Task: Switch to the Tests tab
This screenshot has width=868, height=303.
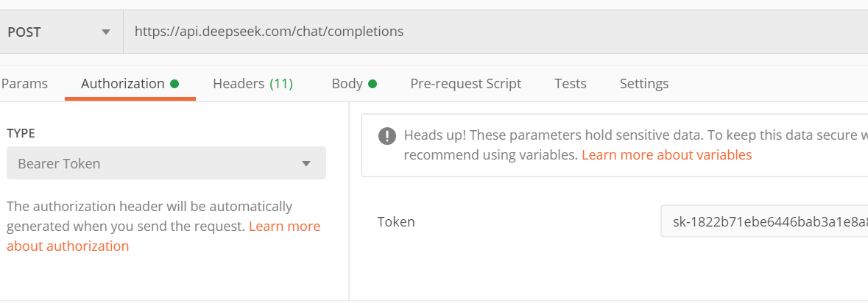Action: (570, 84)
